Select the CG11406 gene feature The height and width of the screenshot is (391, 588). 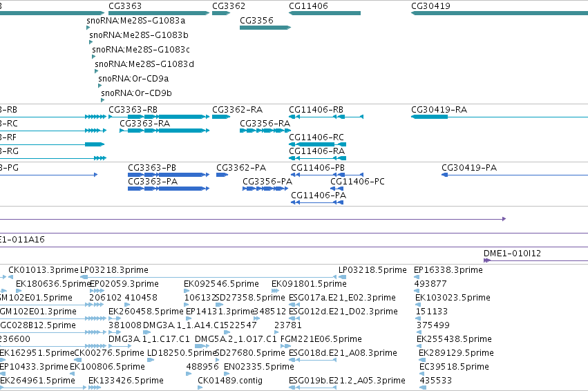coord(325,13)
